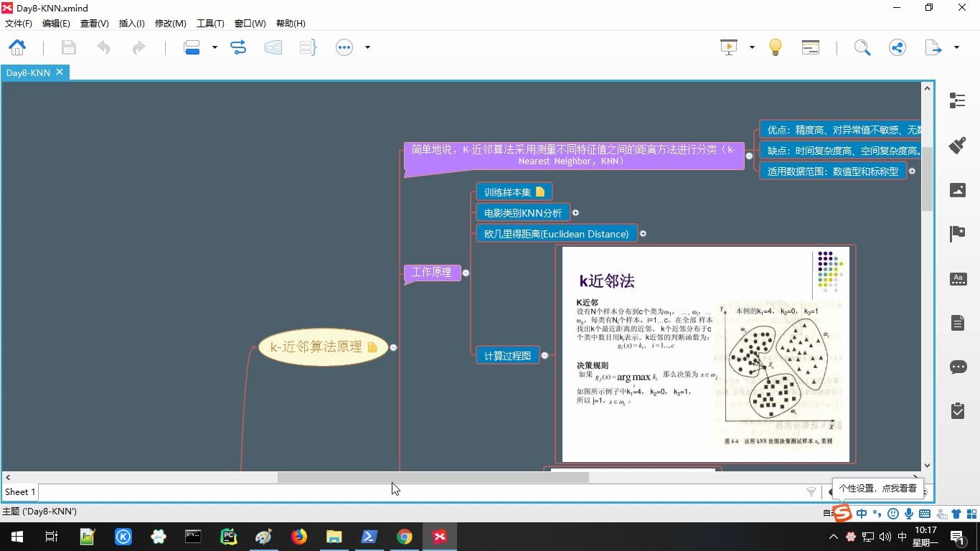980x551 pixels.
Task: Click the share icon in top bar
Action: coord(897,47)
